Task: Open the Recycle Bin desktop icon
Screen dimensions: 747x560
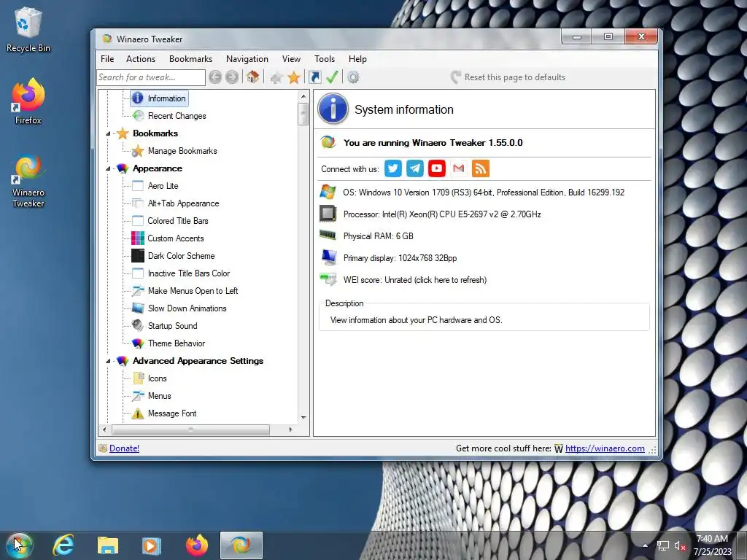Action: (x=28, y=29)
